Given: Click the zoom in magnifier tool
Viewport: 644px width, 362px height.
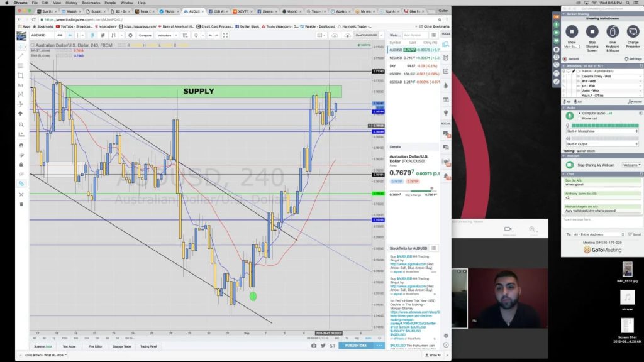Looking at the screenshot, I should point(21,124).
